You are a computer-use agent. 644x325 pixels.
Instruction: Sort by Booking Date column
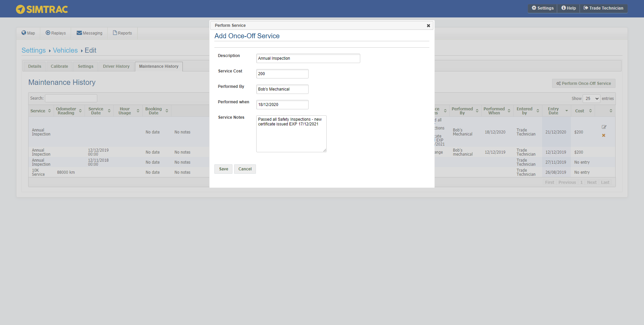tap(157, 111)
